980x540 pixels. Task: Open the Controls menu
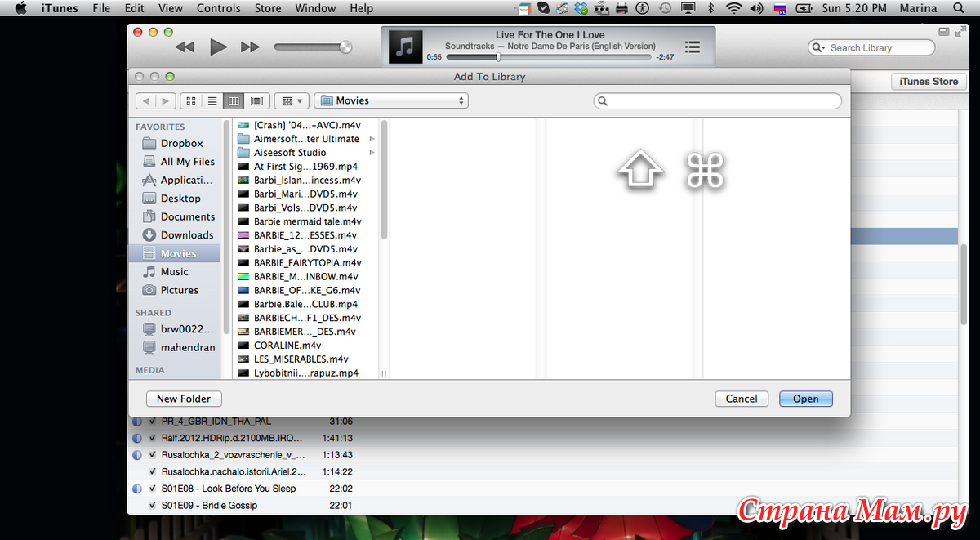(219, 8)
